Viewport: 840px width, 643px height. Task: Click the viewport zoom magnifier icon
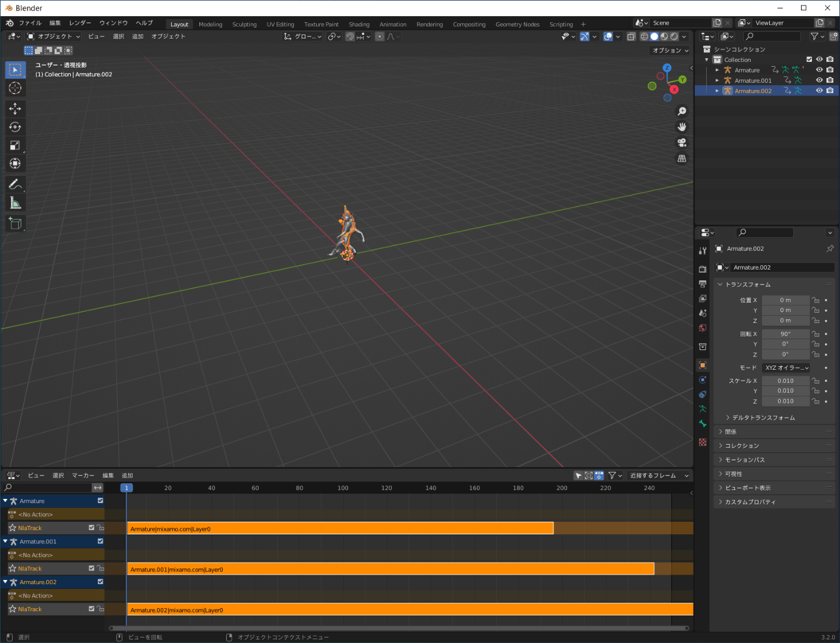point(682,112)
